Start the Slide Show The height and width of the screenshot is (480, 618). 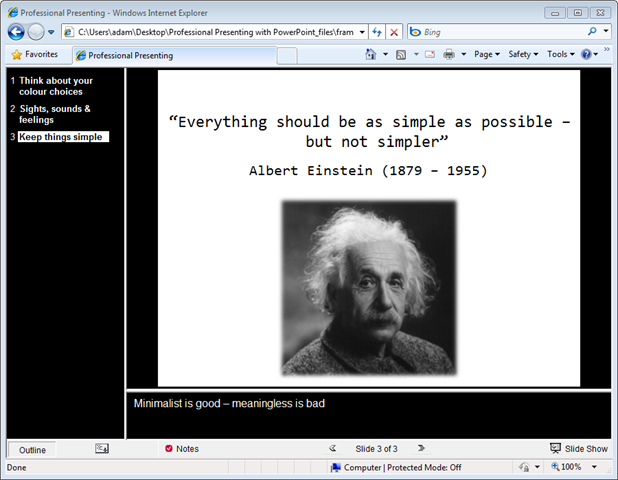click(578, 449)
